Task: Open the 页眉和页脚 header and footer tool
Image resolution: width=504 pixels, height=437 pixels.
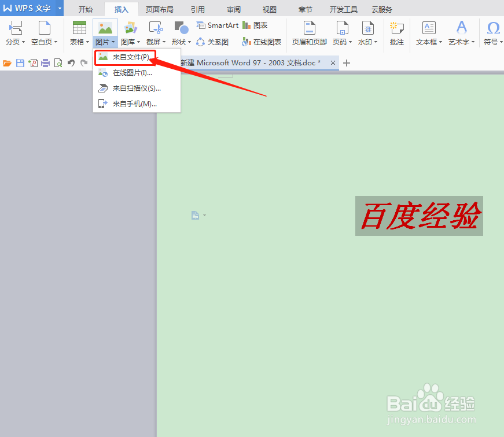Action: (x=308, y=32)
